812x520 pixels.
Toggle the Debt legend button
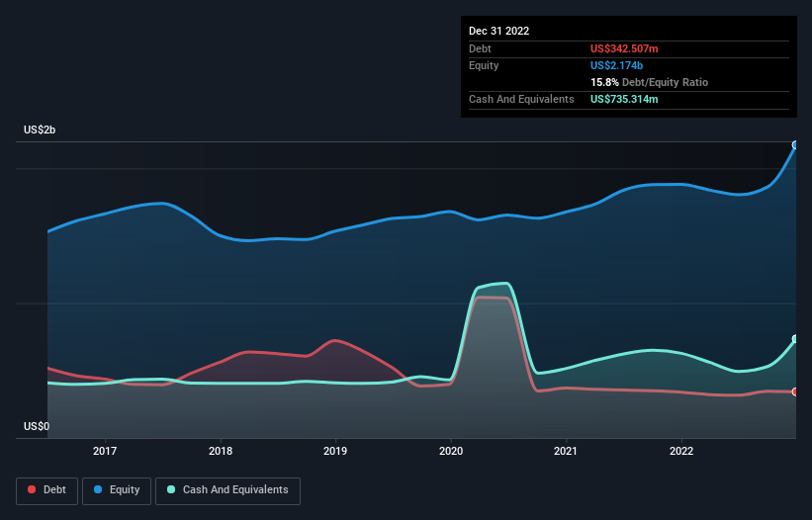(47, 490)
